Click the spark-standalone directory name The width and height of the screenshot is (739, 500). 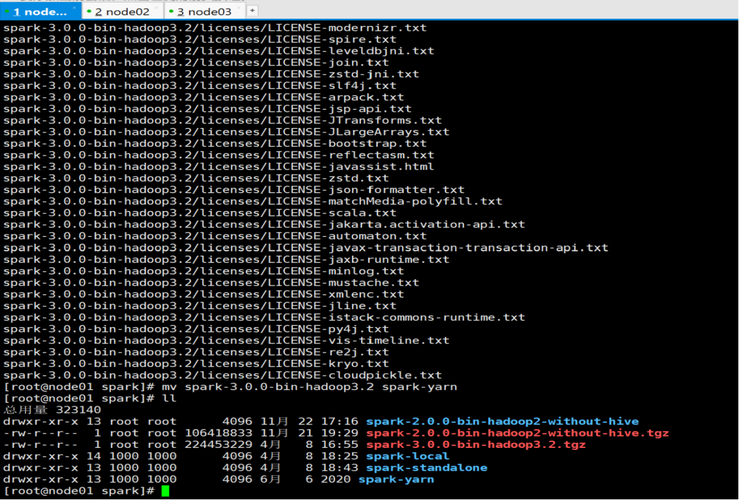(x=427, y=468)
